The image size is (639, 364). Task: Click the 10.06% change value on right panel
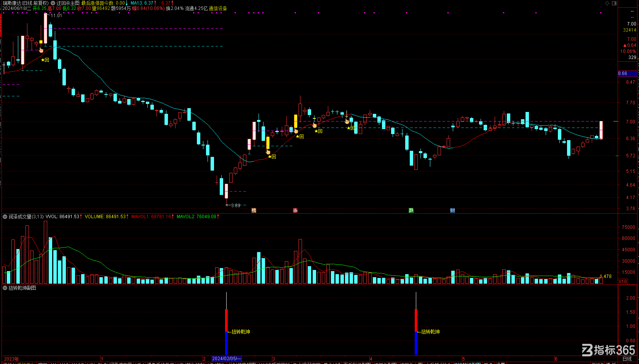[628, 51]
